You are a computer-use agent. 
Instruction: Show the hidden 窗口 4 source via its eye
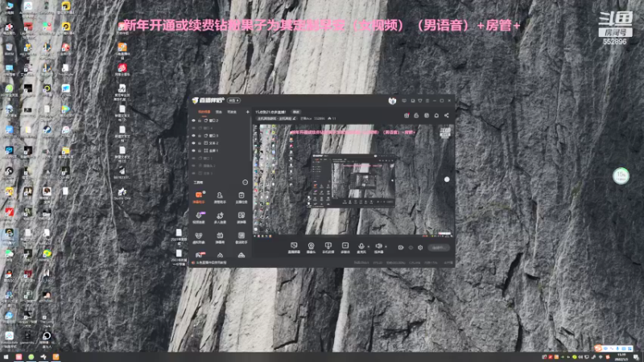(194, 128)
